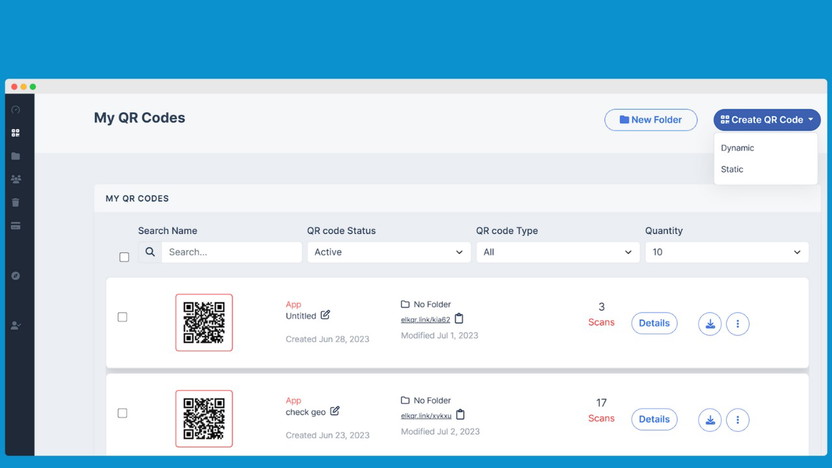Open the team users icon in sidebar
832x468 pixels.
[16, 179]
